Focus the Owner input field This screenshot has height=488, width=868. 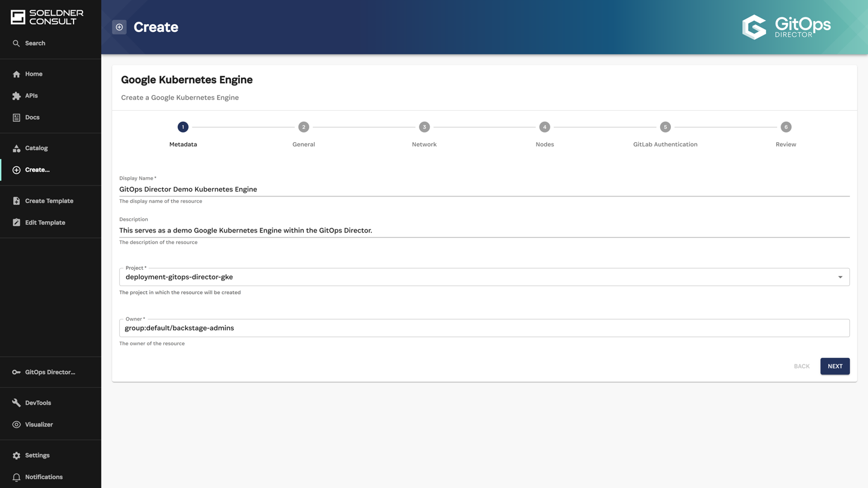[x=485, y=328]
